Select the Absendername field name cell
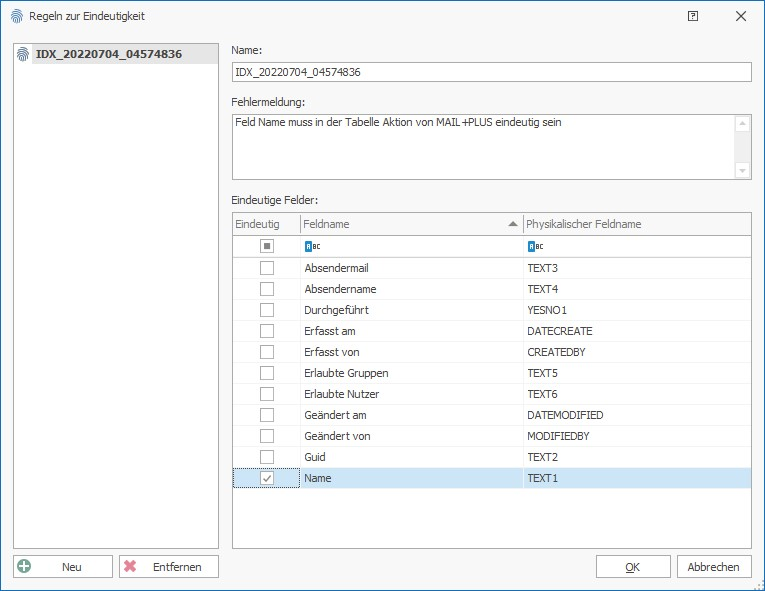Viewport: 765px width, 591px height. click(x=412, y=289)
